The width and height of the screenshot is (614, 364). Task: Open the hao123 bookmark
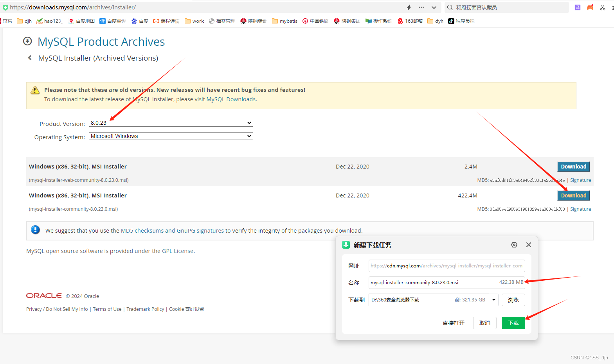click(x=49, y=21)
